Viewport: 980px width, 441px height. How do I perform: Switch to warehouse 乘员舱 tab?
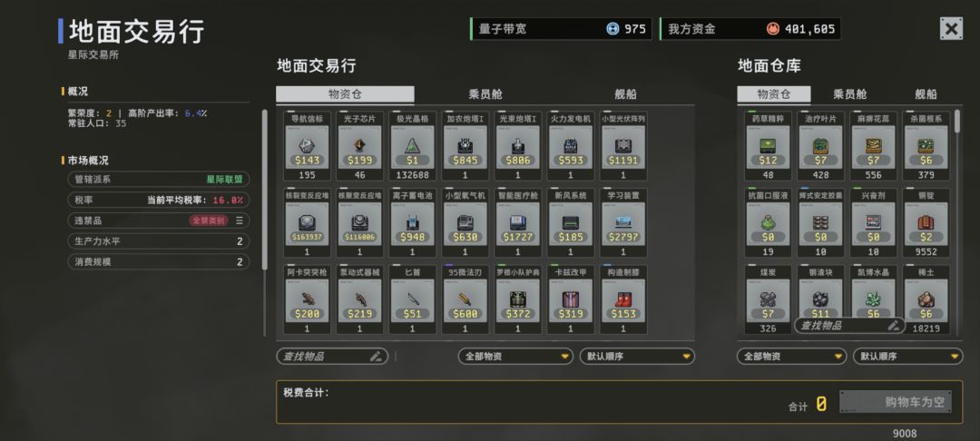[x=850, y=94]
